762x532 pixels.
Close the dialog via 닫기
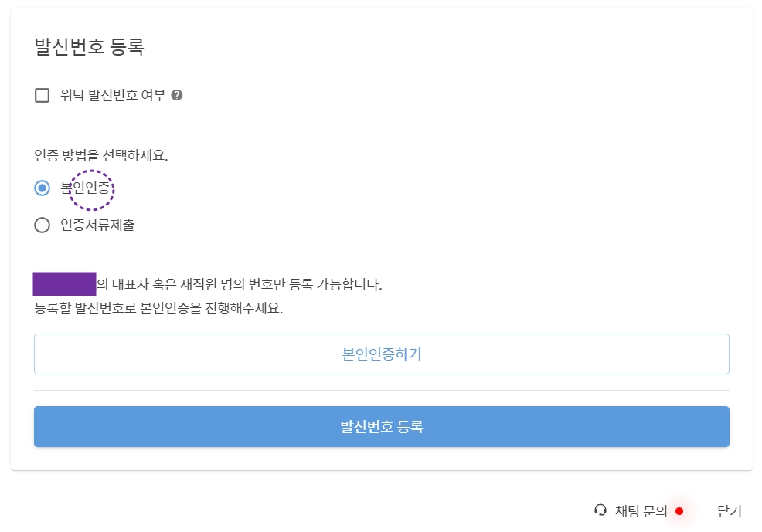click(x=730, y=511)
